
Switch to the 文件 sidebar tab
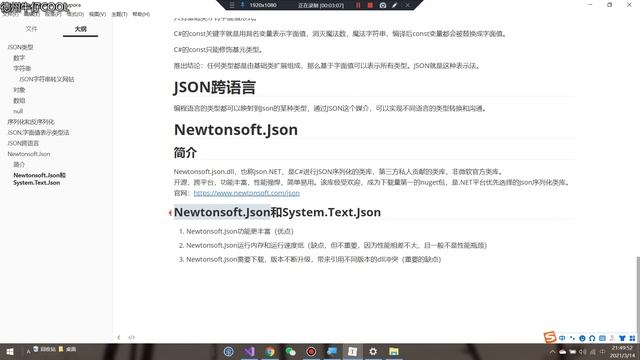point(31,29)
